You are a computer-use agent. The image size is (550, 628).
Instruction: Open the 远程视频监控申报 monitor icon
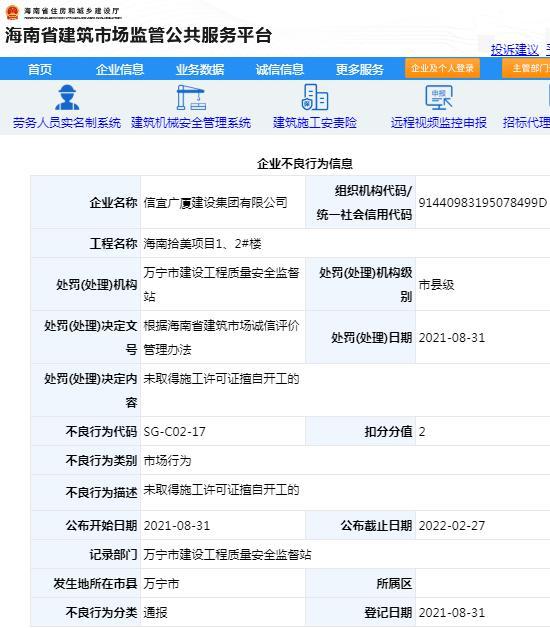(x=439, y=97)
